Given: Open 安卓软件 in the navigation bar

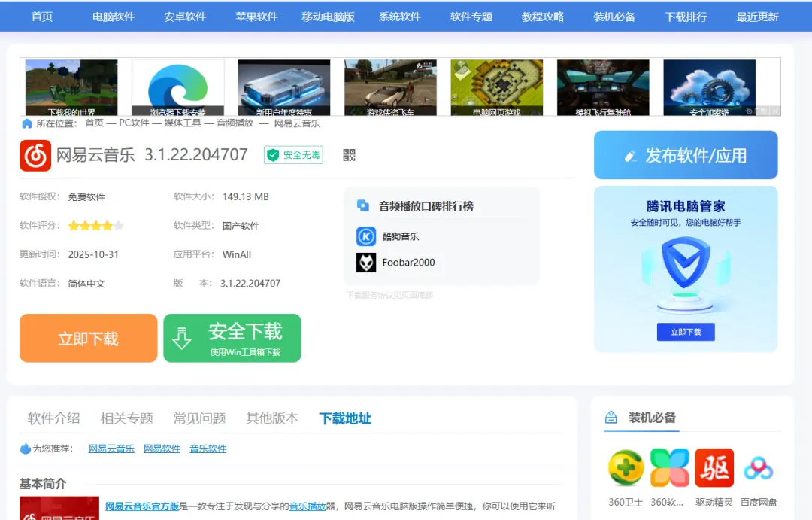Looking at the screenshot, I should (x=185, y=17).
